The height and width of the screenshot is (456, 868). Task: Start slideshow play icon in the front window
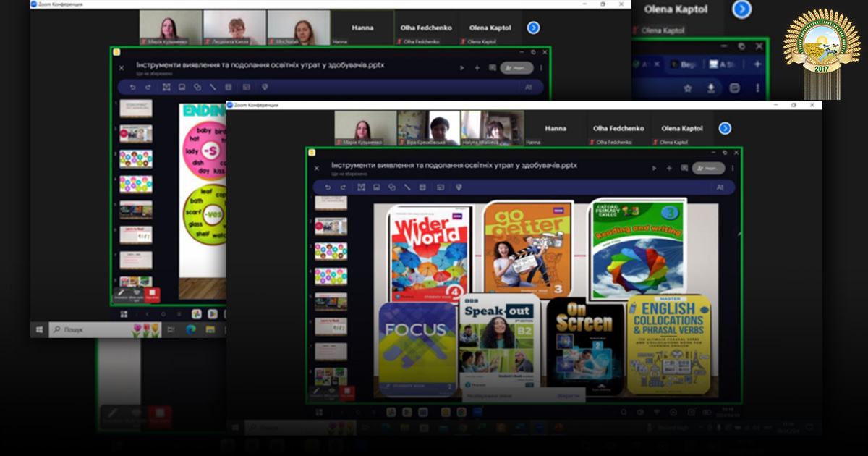click(655, 168)
